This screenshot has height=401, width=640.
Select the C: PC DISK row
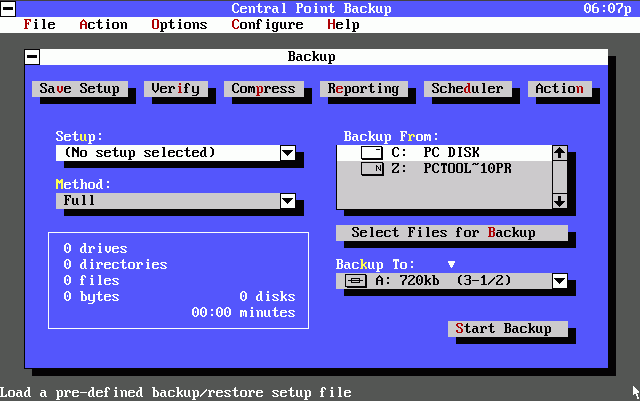pos(444,153)
